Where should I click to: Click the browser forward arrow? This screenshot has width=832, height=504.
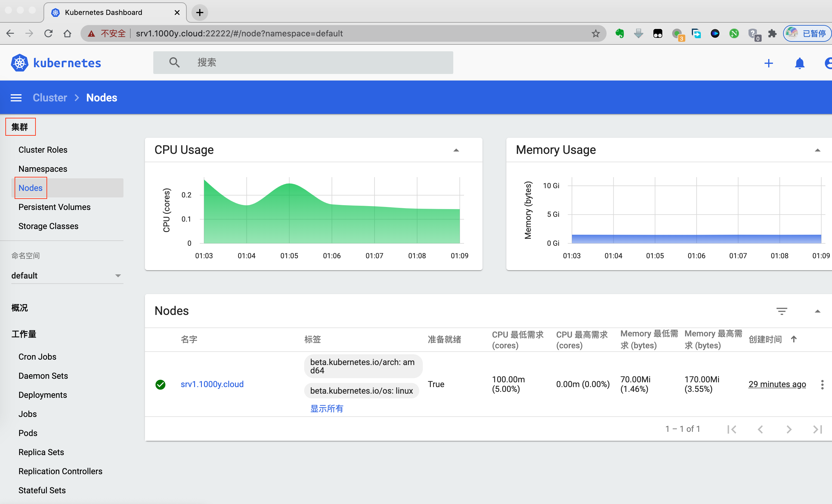30,33
